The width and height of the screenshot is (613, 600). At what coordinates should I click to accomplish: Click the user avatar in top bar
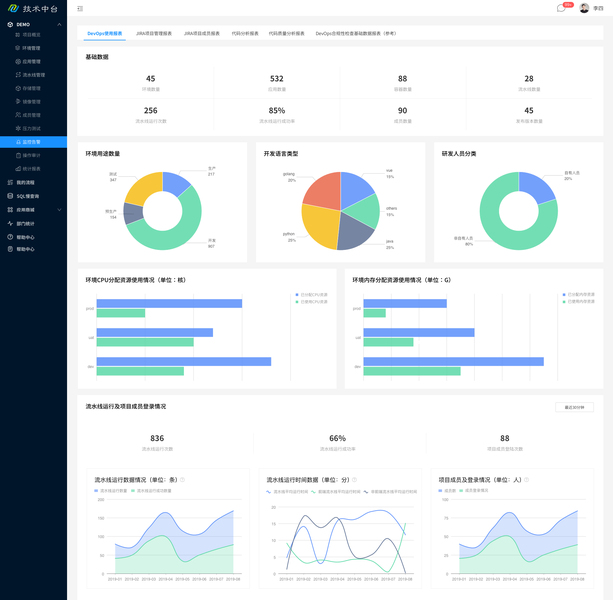click(x=584, y=8)
